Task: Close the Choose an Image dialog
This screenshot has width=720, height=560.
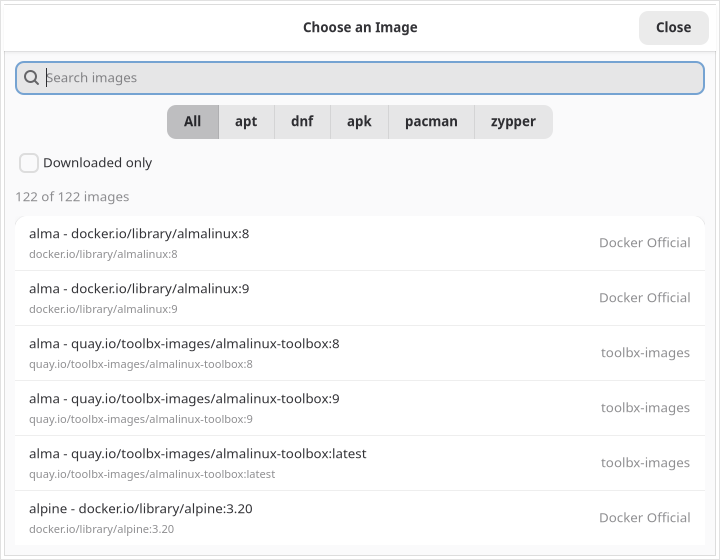Action: 673,28
